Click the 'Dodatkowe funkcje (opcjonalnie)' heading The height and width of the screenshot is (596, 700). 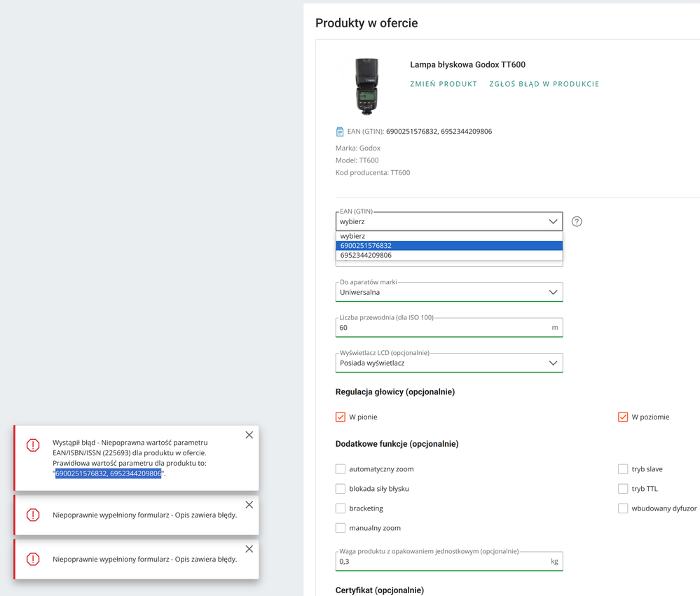point(397,444)
